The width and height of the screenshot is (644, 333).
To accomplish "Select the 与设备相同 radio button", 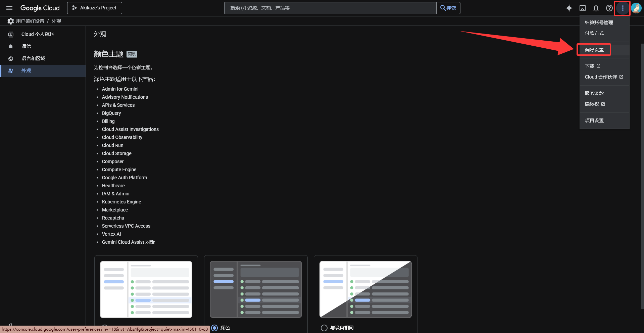I will pyautogui.click(x=324, y=328).
